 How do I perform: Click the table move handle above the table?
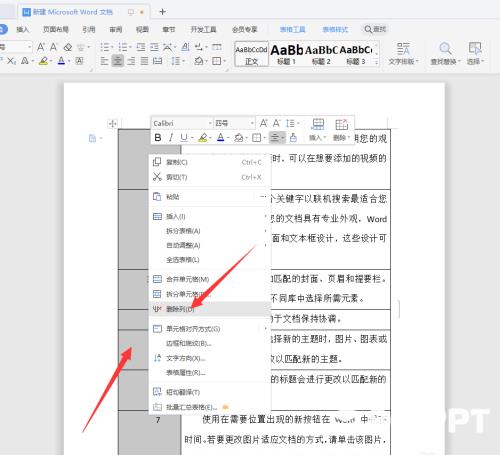pyautogui.click(x=112, y=124)
